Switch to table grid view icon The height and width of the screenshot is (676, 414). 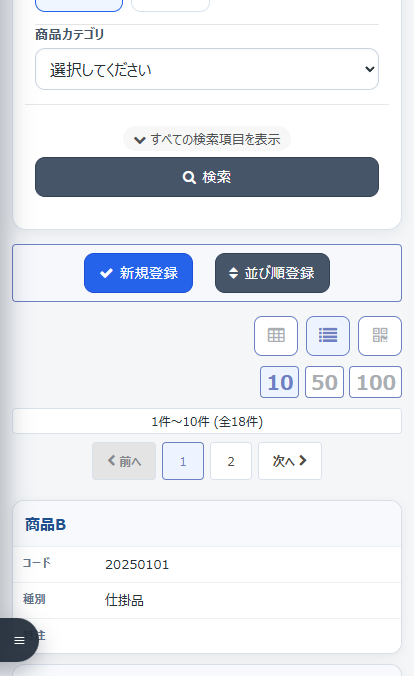click(276, 336)
